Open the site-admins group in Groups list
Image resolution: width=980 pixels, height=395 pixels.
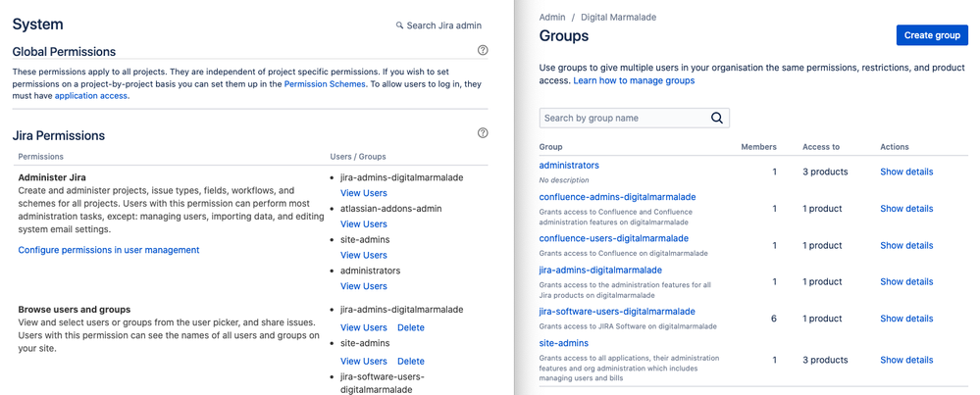[564, 343]
